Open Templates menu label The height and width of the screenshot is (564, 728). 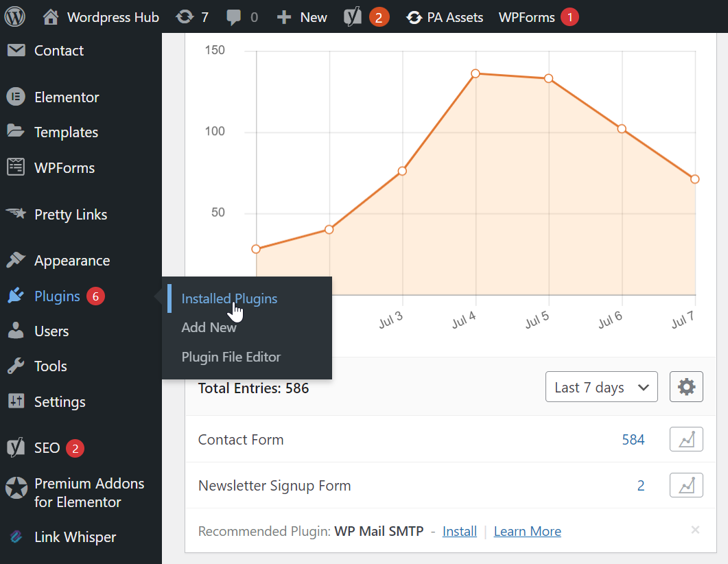(67, 132)
